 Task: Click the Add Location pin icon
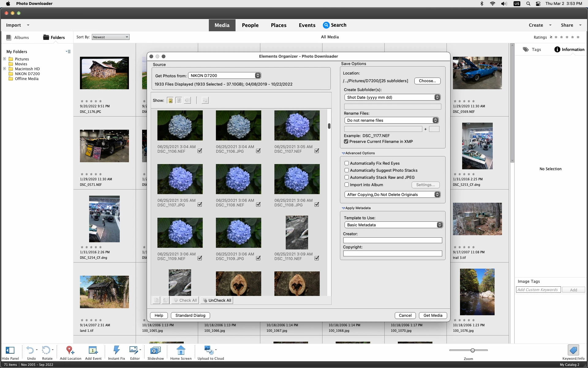coord(70,350)
